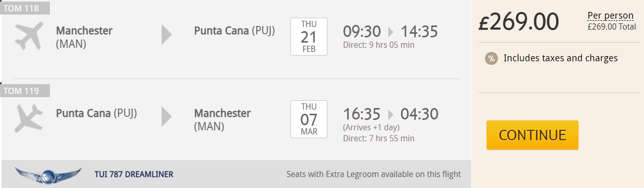Click the Per person underlined link
The image size is (644, 188).
point(610,16)
